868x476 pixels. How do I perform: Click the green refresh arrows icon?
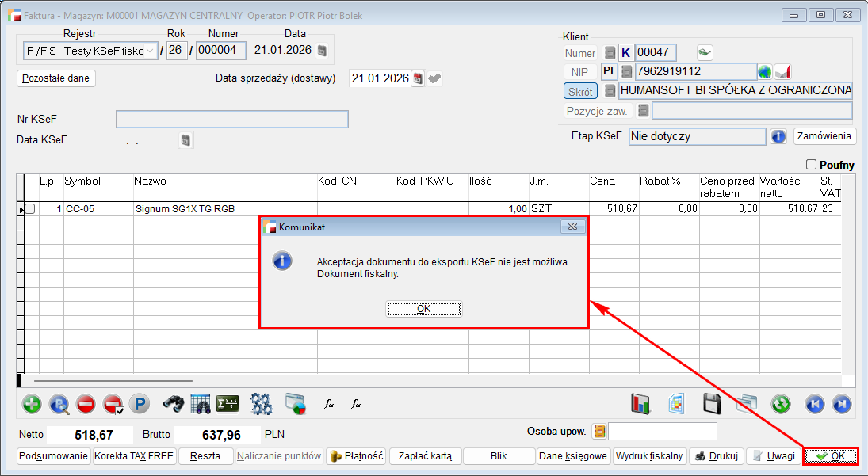pos(781,404)
